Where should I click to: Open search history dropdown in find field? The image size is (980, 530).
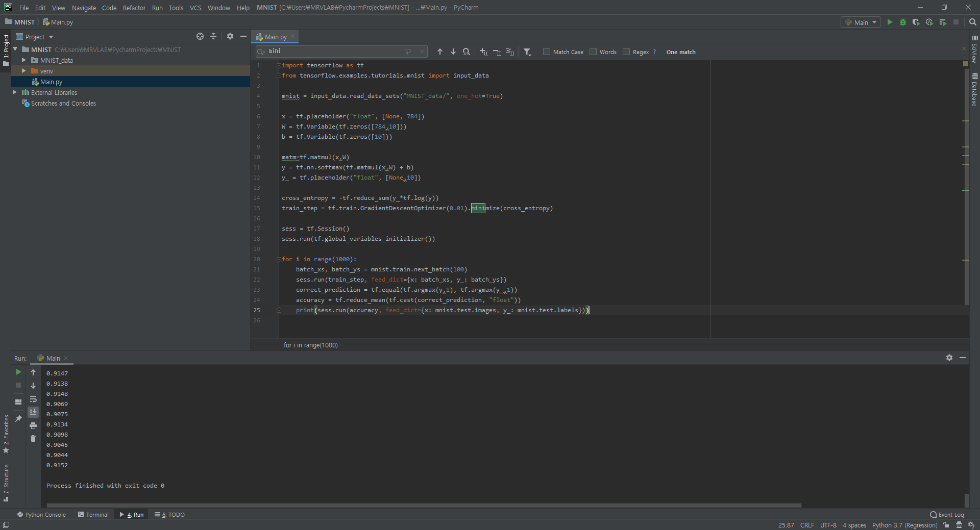[261, 52]
